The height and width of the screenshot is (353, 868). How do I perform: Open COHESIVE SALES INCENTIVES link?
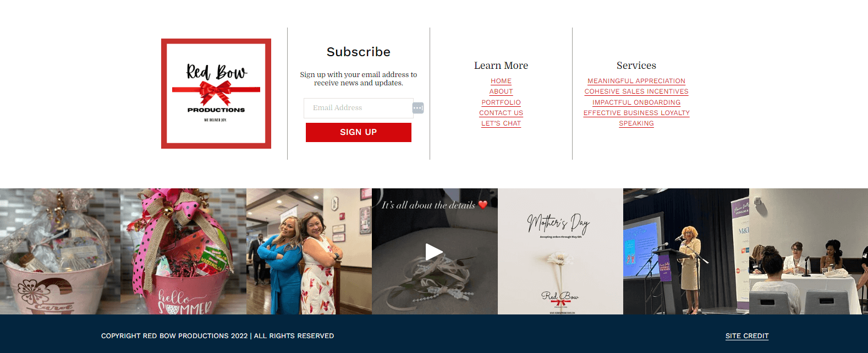pyautogui.click(x=636, y=91)
